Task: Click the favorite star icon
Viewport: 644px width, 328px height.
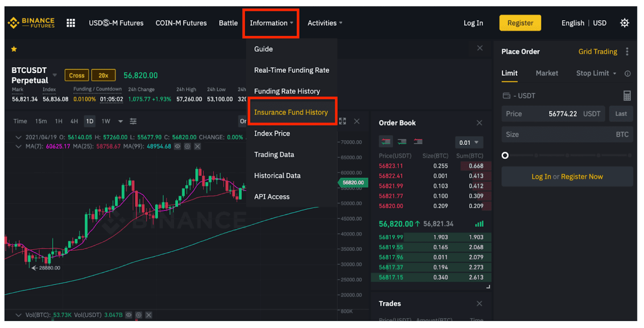Action: [14, 49]
